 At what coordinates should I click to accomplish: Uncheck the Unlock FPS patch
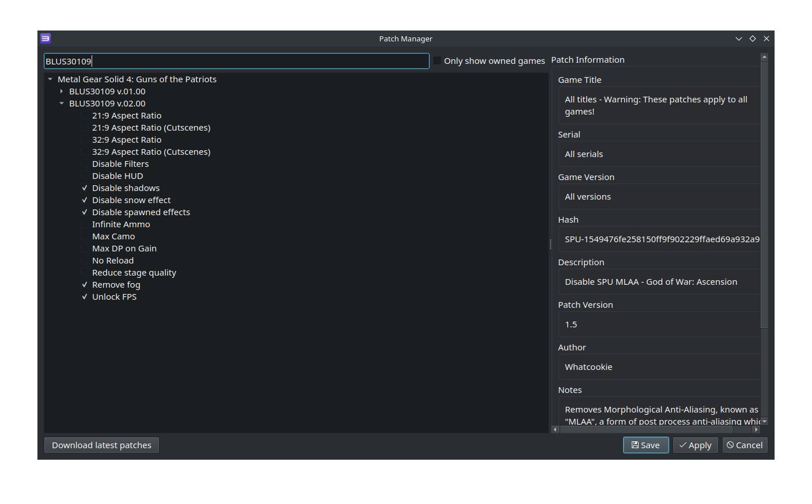[85, 297]
